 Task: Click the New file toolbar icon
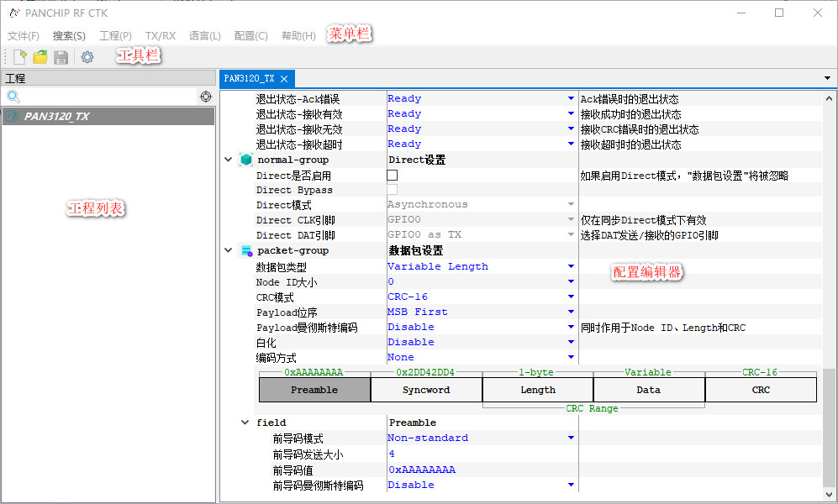[19, 57]
